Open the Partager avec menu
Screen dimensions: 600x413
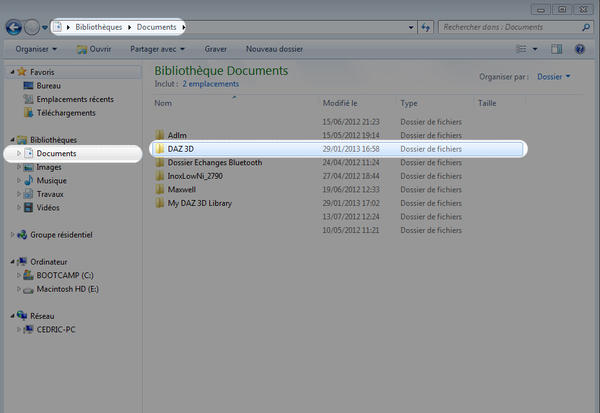click(157, 49)
